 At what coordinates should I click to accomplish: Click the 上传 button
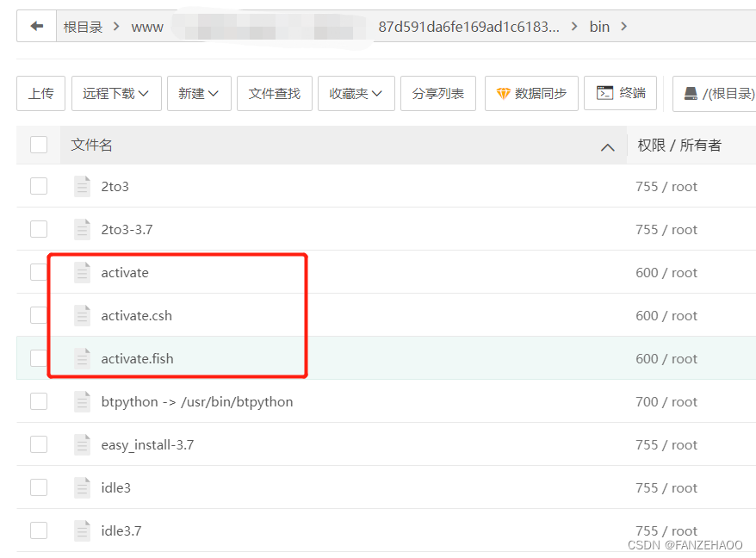pyautogui.click(x=41, y=94)
